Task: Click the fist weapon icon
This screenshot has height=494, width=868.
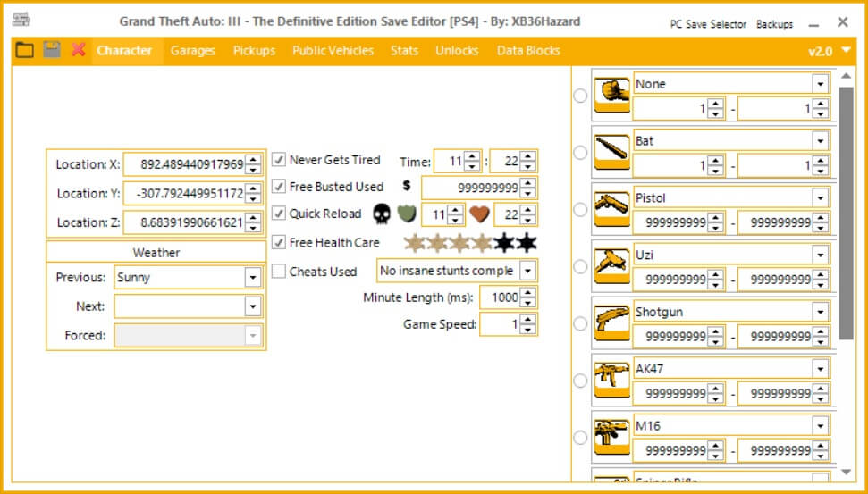Action: 611,96
